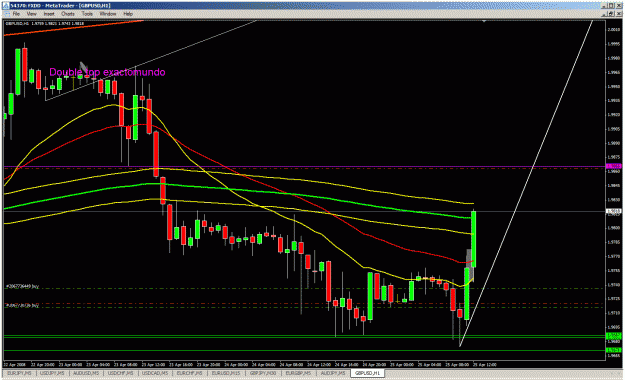Screen dimensions: 625x380
Task: Click the 'Double top exactomundo' text label
Action: (107, 72)
